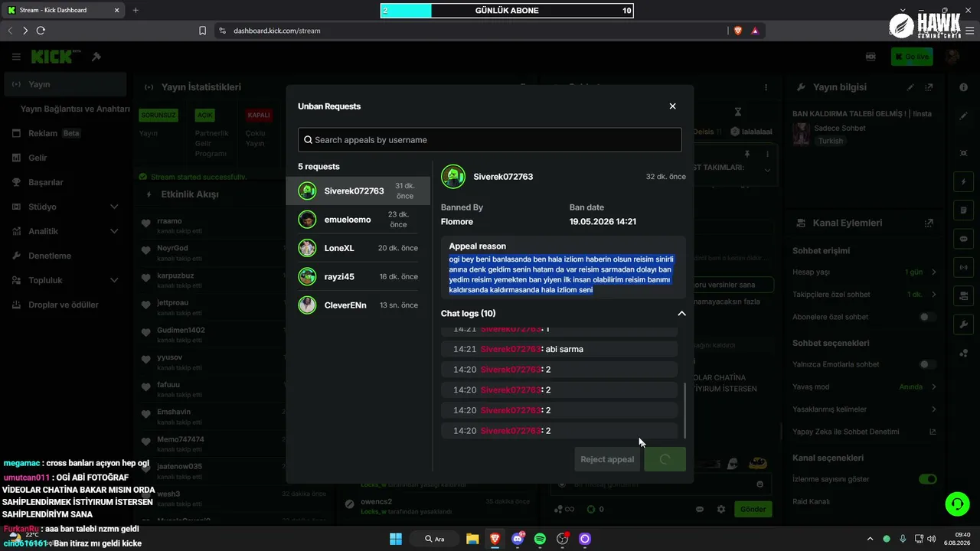Click Siverek072763 avatar in appeal details
This screenshot has height=551, width=980.
[x=453, y=177]
